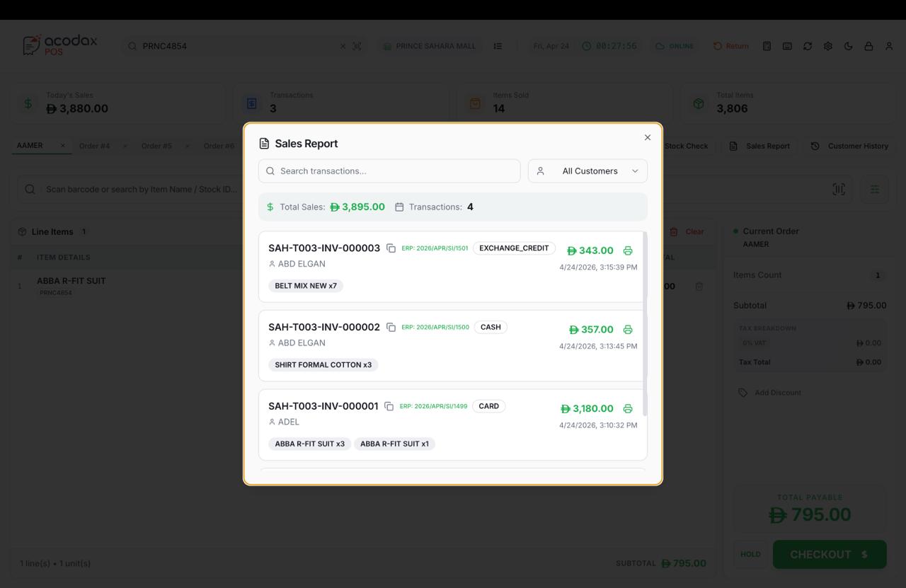906x588 pixels.
Task: Copy invoice number SAH-T003-INV-000003
Action: coord(391,248)
